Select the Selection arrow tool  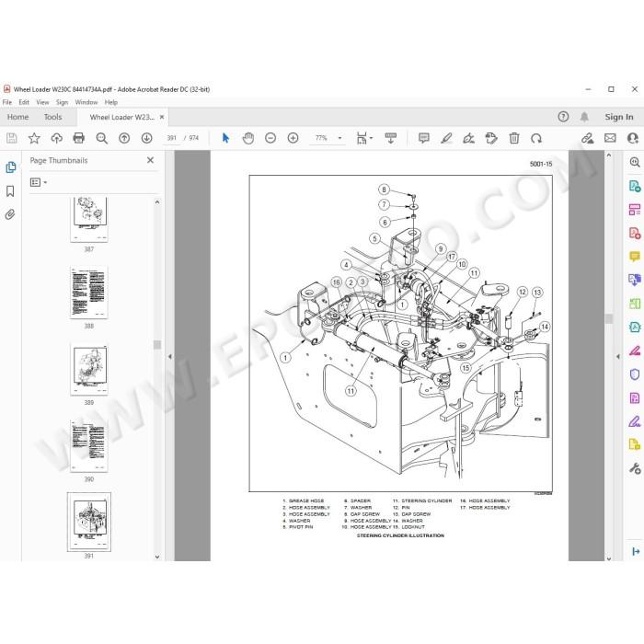(225, 138)
